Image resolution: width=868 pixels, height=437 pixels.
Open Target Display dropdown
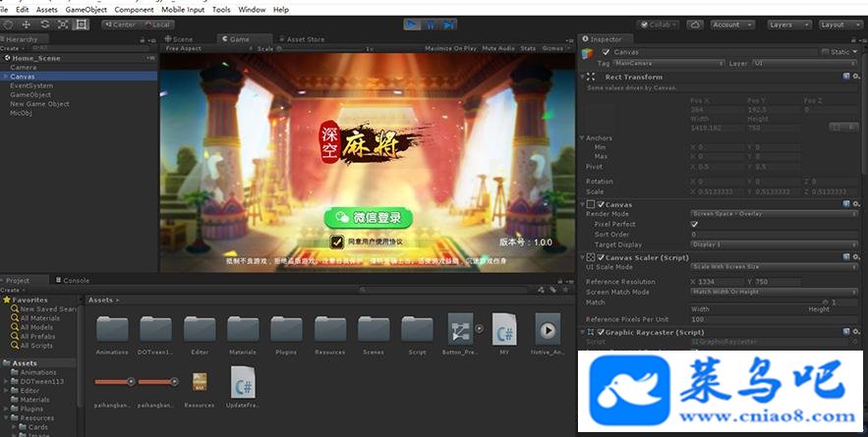(775, 245)
